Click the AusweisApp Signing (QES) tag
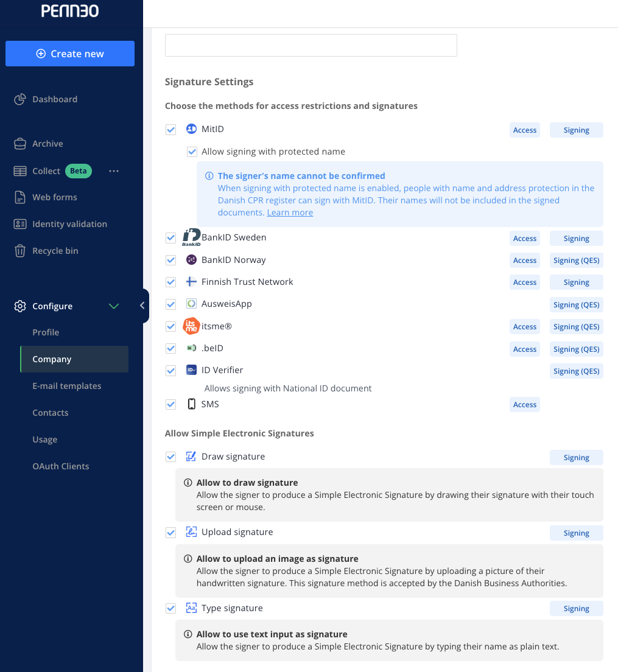The image size is (618, 672). click(577, 305)
